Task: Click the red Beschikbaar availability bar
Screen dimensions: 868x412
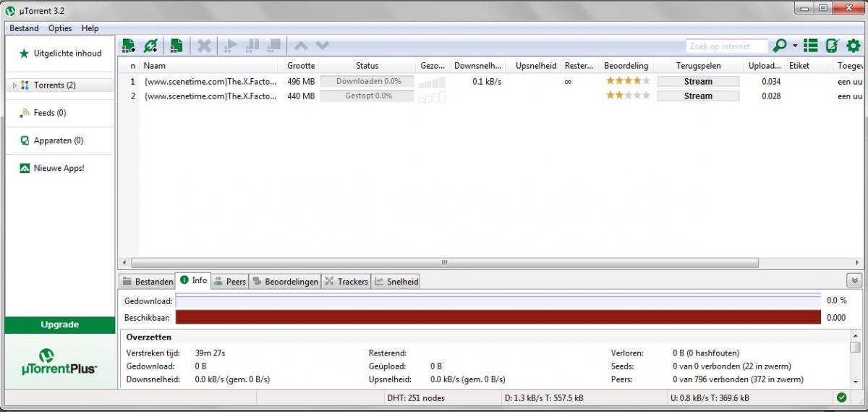Action: coord(498,317)
